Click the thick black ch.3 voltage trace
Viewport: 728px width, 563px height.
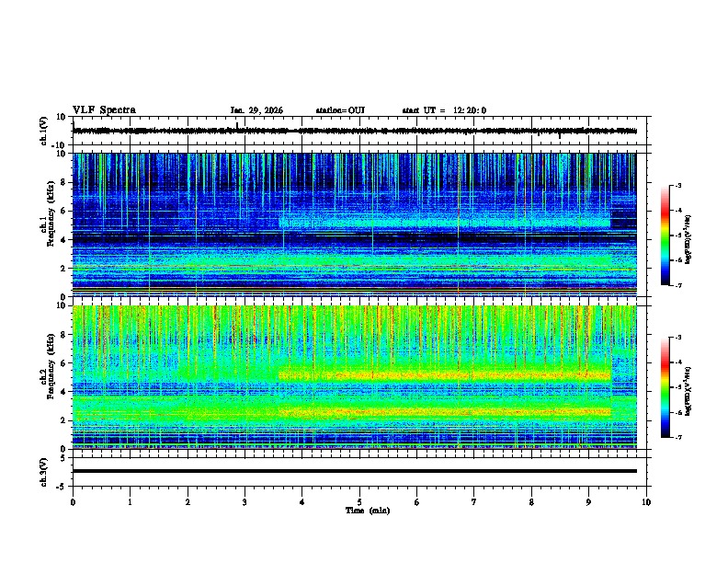tap(354, 471)
